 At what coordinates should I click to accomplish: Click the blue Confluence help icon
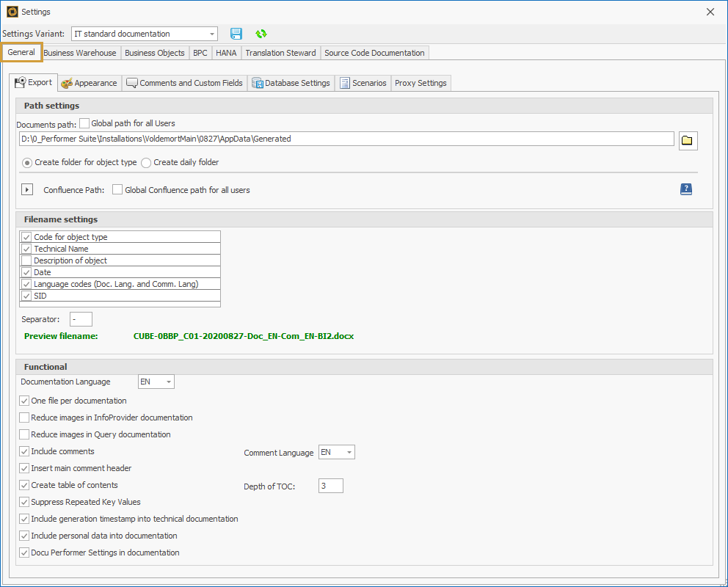point(685,189)
